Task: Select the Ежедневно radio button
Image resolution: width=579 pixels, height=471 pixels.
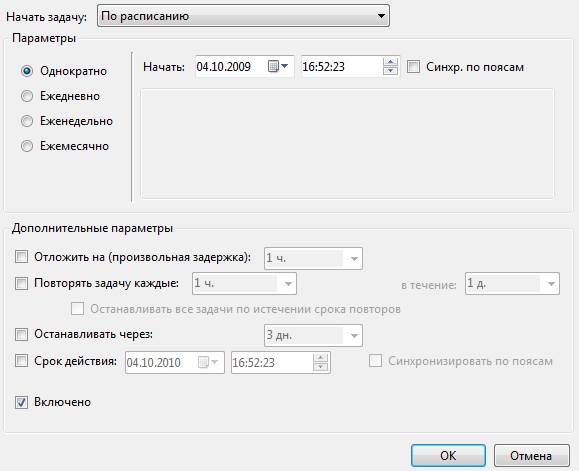Action: point(27,96)
